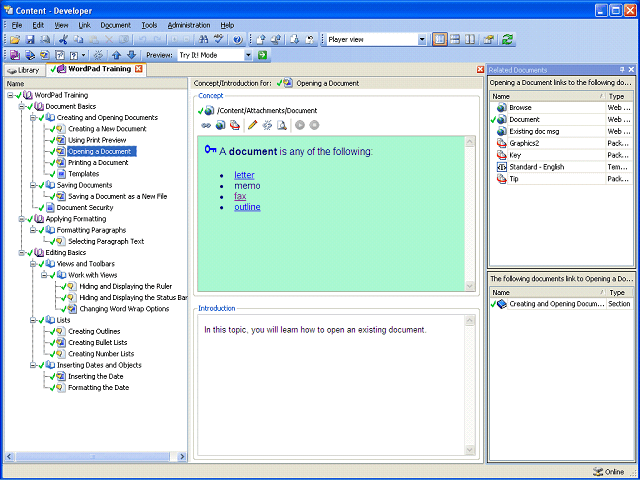This screenshot has width=640, height=480.
Task: Toggle the horizontal split layout button
Action: click(x=455, y=40)
